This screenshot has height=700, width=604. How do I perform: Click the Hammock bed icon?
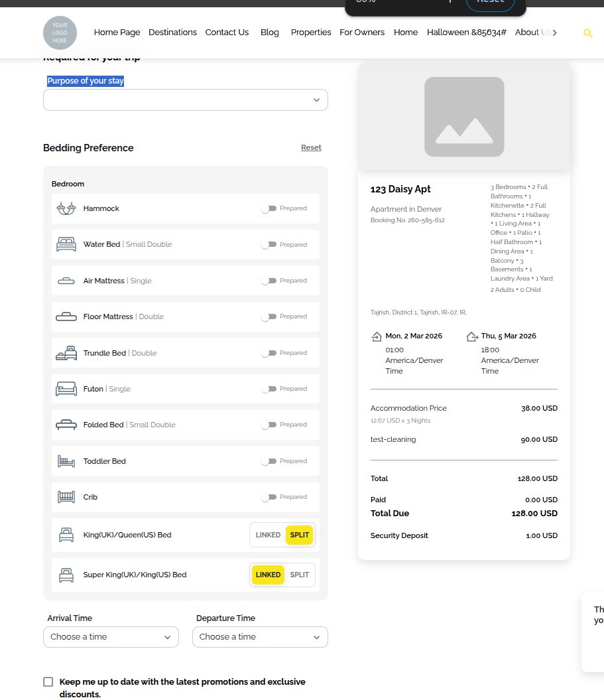tap(66, 208)
